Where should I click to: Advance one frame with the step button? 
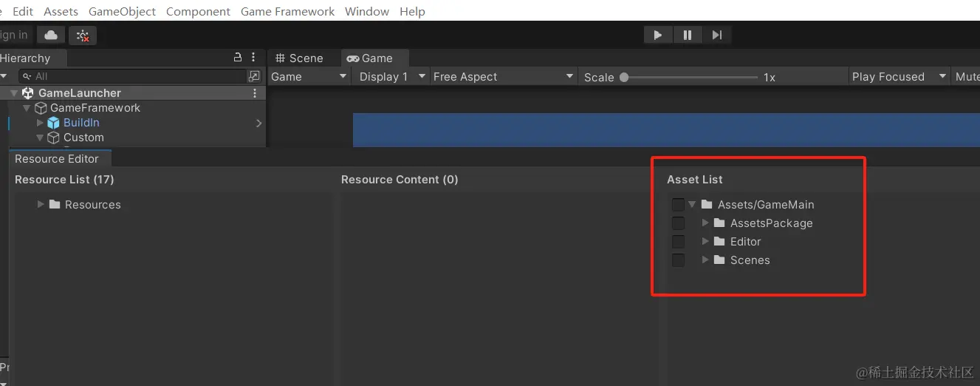pos(716,35)
